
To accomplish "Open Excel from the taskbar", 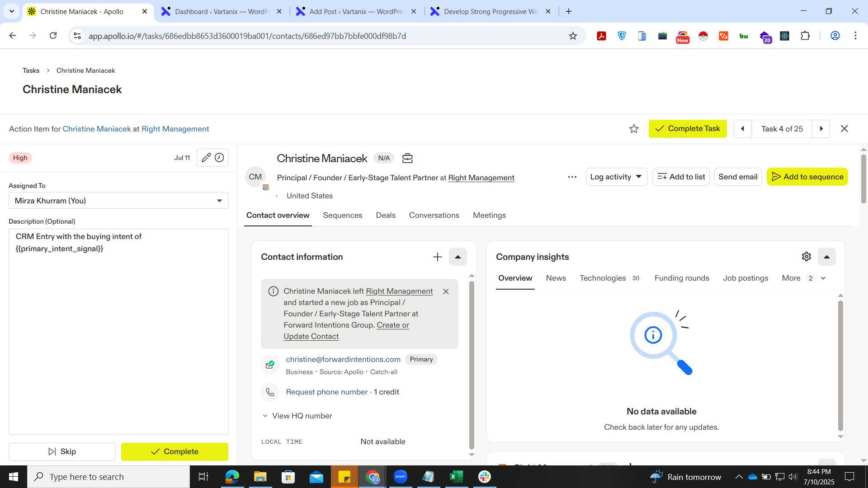I will pos(456,477).
